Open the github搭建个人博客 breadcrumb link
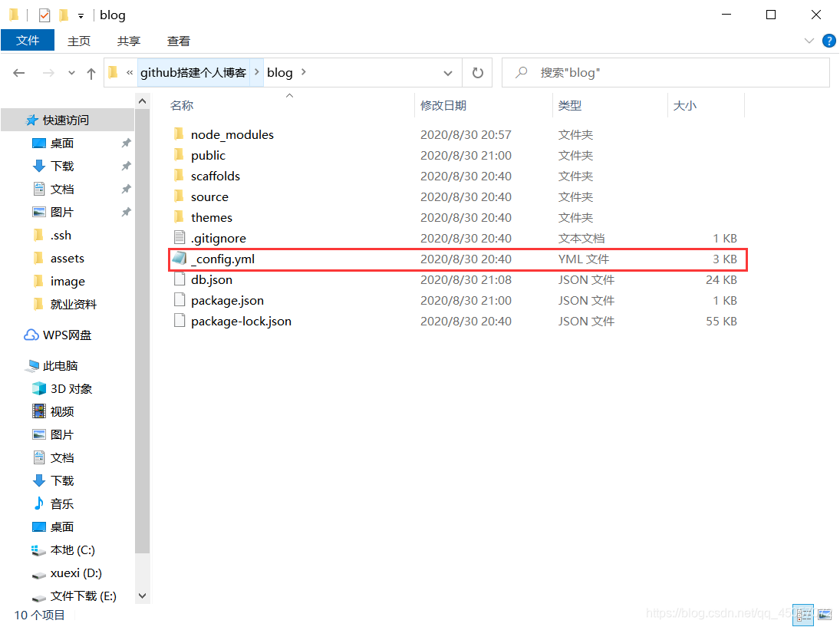Image resolution: width=840 pixels, height=627 pixels. tap(192, 72)
